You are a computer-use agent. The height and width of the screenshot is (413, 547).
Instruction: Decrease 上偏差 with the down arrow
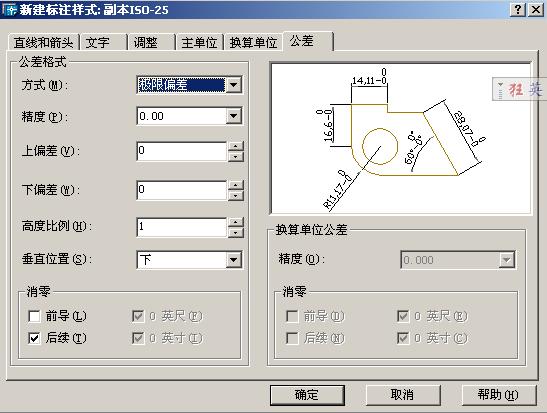pos(236,156)
